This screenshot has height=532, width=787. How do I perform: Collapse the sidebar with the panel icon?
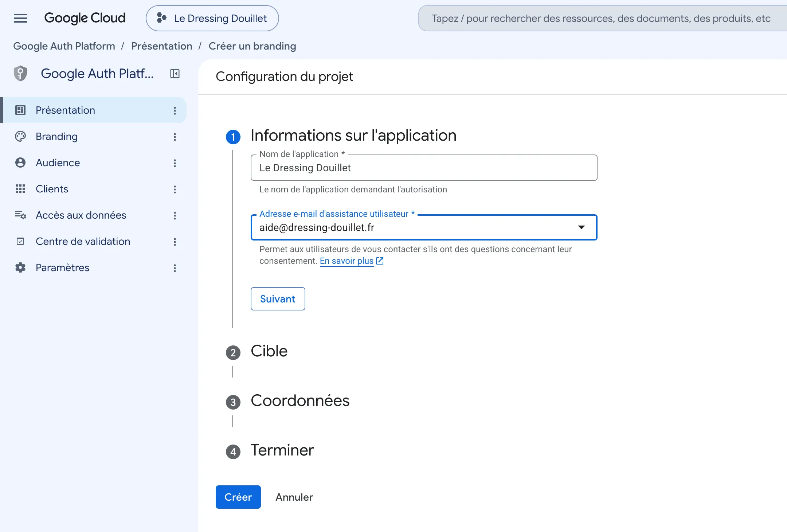(175, 74)
